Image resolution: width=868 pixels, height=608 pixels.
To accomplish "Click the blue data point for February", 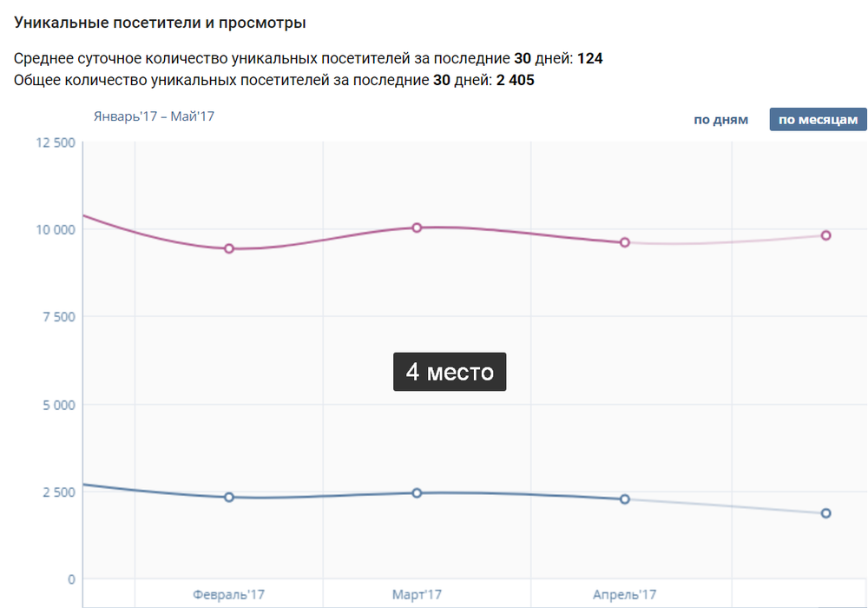I will [229, 497].
